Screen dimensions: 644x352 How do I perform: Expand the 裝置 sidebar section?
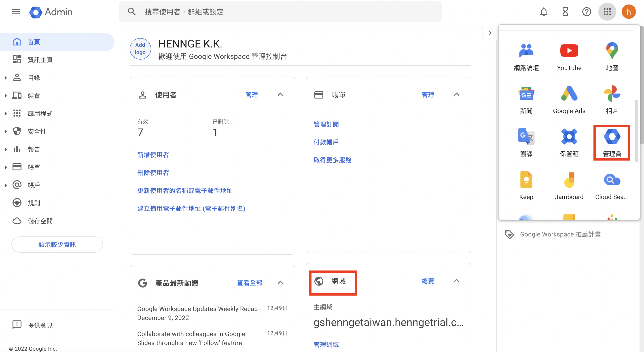pyautogui.click(x=6, y=96)
